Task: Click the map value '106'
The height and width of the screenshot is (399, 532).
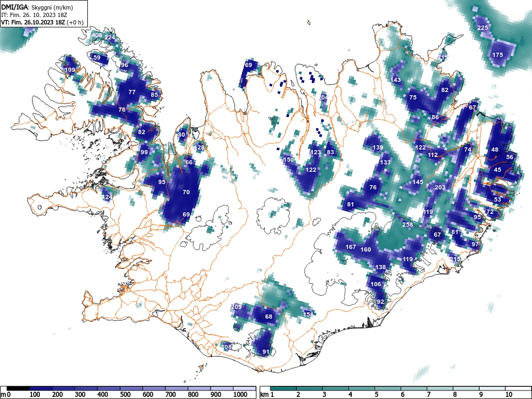Action: pyautogui.click(x=376, y=284)
